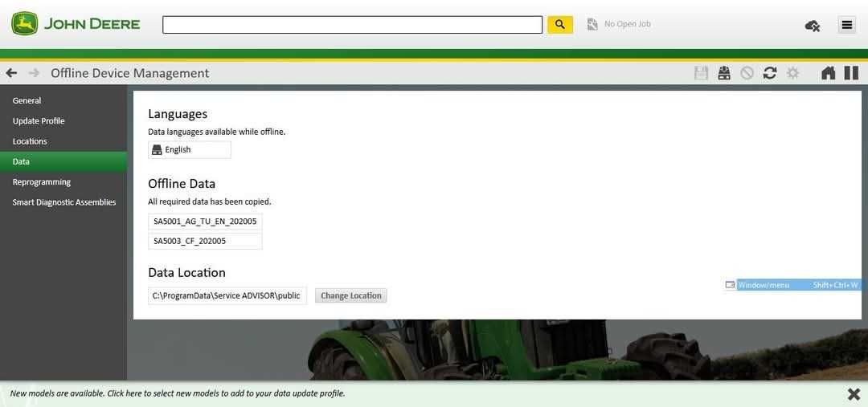Open the Update Profile section

63,121
